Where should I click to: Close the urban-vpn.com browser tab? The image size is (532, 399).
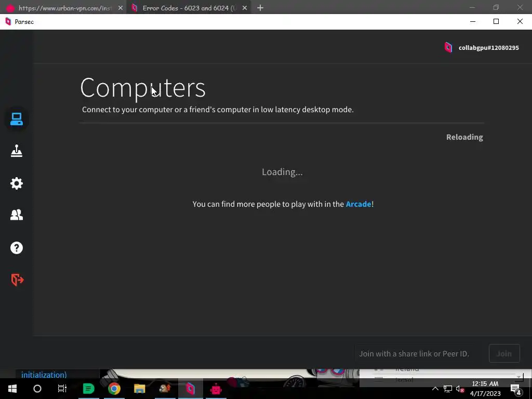coord(121,8)
